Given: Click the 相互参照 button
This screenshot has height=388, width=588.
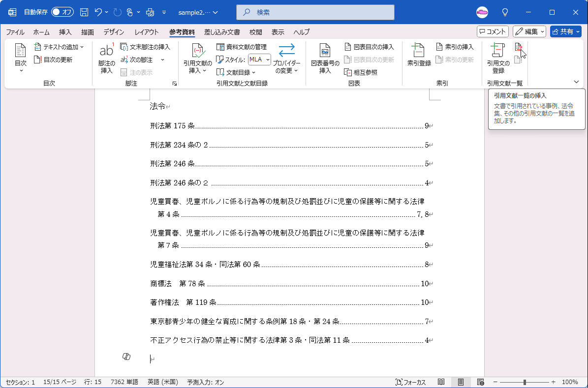Looking at the screenshot, I should (x=360, y=72).
